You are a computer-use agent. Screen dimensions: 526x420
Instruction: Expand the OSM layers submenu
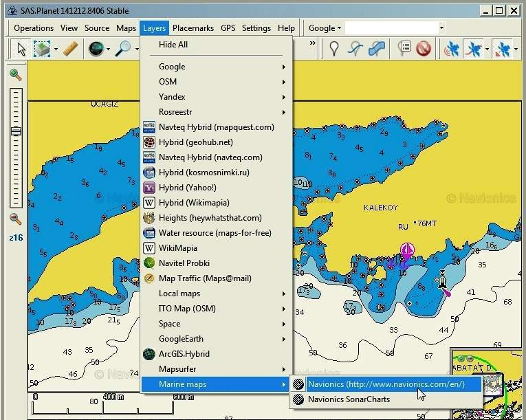coord(217,82)
